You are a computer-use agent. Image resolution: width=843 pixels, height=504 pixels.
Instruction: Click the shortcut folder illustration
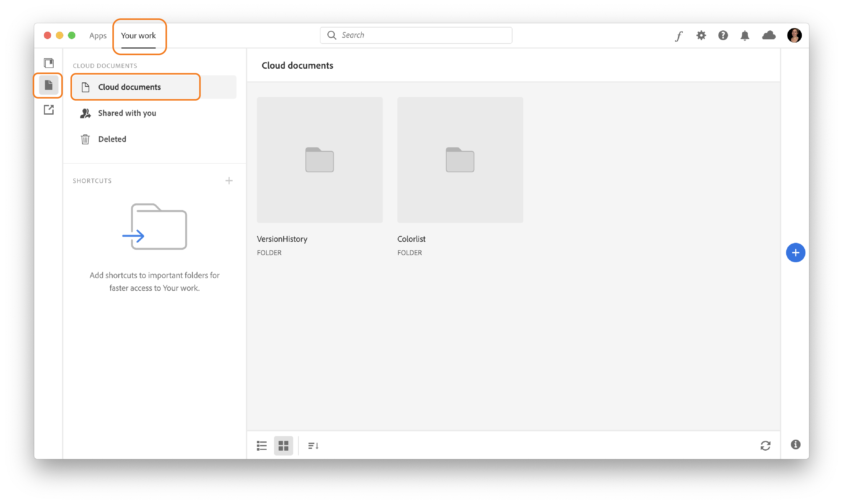coord(155,226)
